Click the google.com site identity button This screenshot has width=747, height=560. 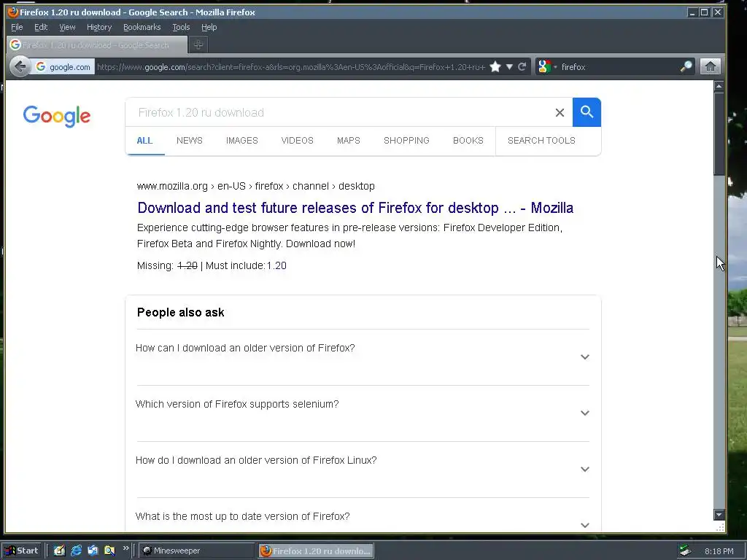[63, 66]
